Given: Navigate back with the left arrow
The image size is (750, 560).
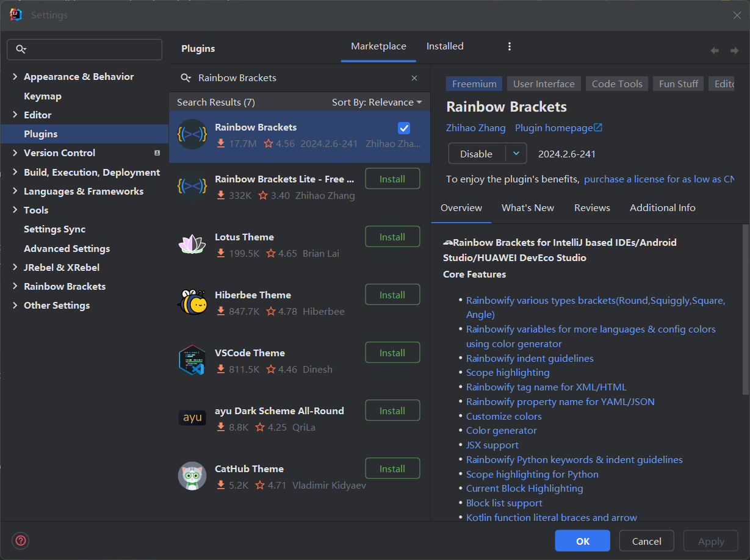Looking at the screenshot, I should tap(715, 51).
